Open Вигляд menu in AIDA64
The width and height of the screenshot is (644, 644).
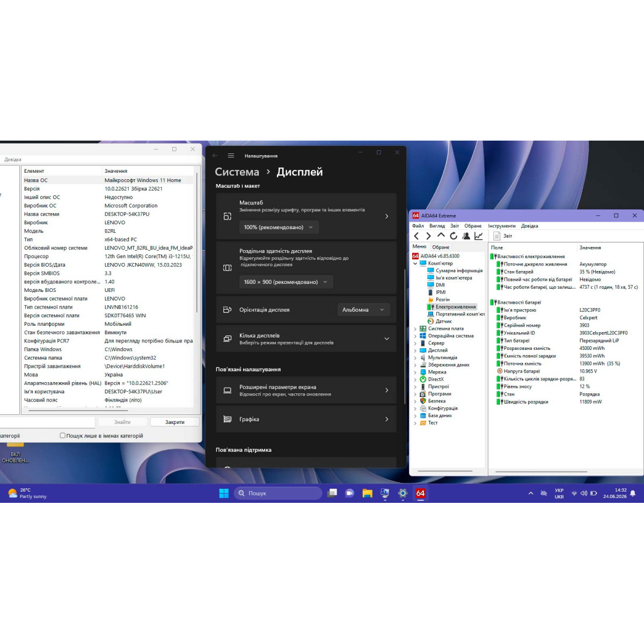(x=437, y=226)
